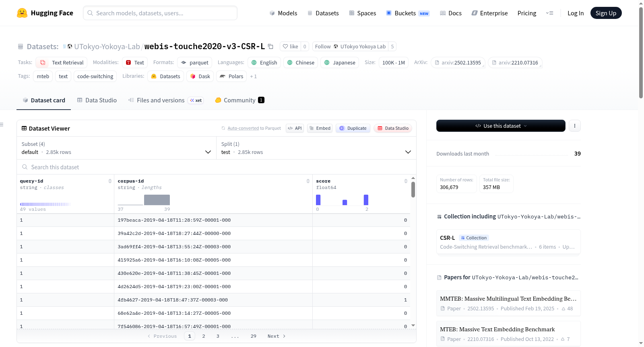Click the Text Retrieval task tag
The height and width of the screenshot is (347, 644).
[62, 62]
